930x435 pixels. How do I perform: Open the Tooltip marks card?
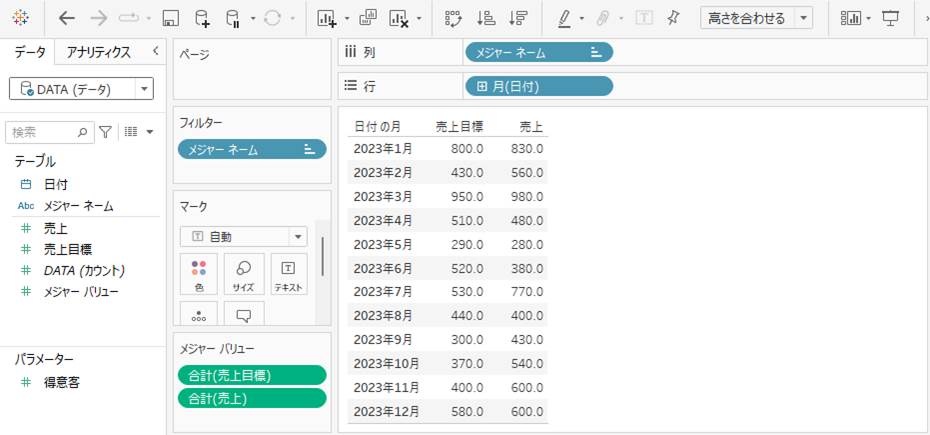(244, 313)
